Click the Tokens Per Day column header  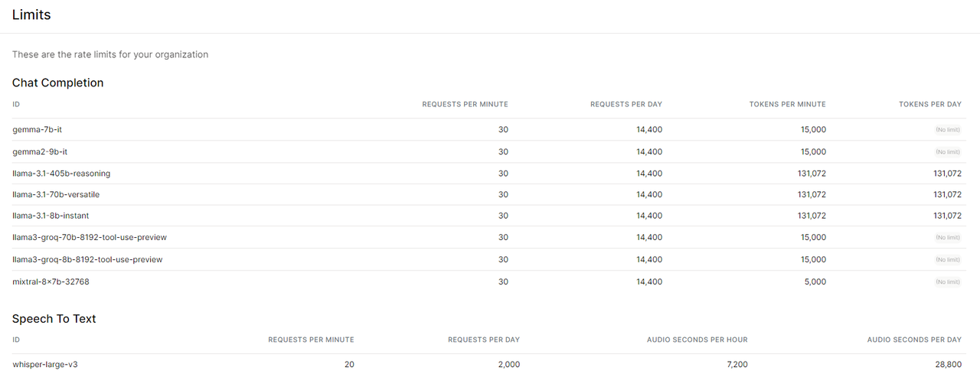(929, 104)
